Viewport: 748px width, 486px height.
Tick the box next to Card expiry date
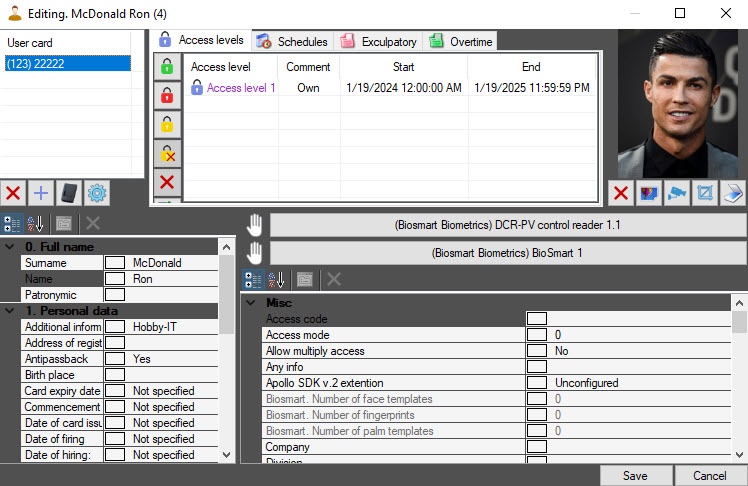[x=115, y=391]
